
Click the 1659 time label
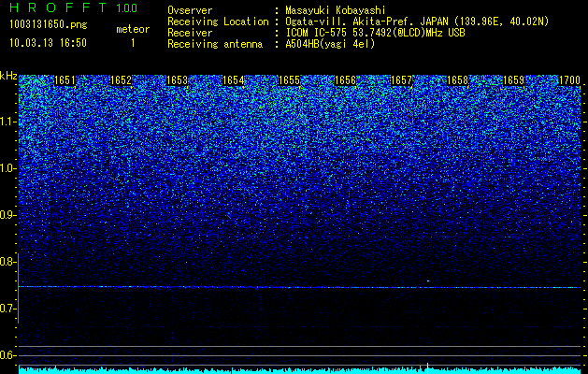point(514,80)
